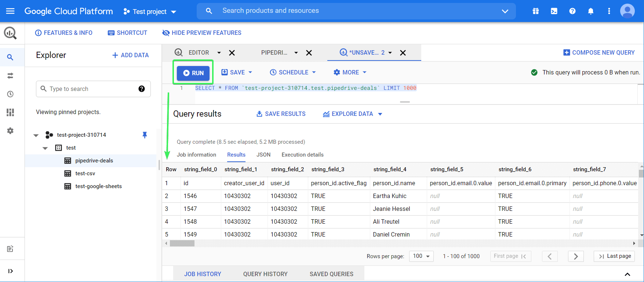Click SAVE RESULTS

(281, 114)
